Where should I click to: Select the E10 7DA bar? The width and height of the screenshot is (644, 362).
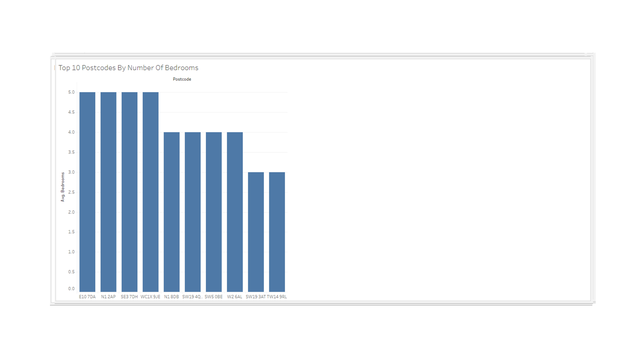[x=87, y=192]
